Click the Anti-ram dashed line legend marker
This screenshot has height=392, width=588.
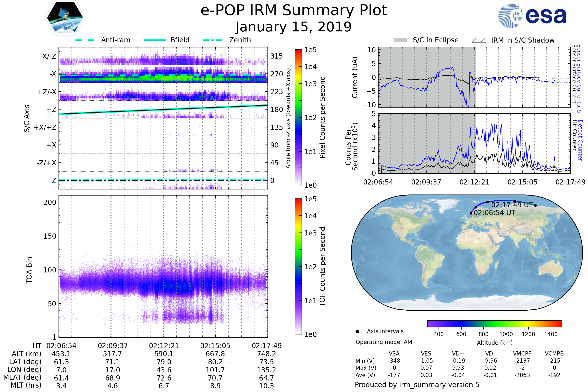coord(85,40)
